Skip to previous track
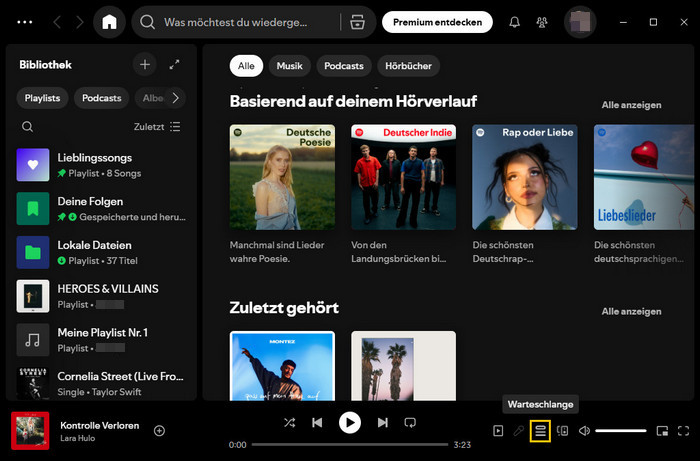 (317, 422)
